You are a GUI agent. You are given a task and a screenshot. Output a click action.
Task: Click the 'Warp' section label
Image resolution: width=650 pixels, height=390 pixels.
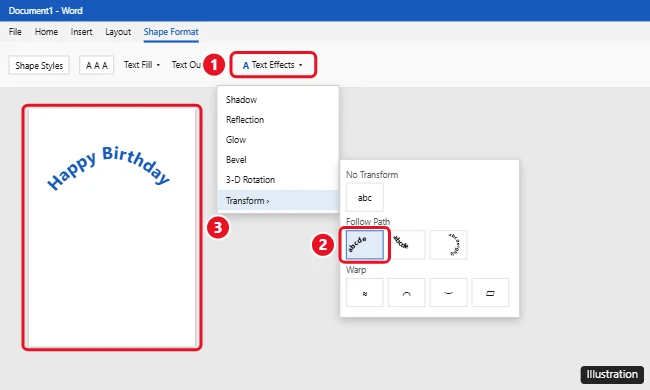[356, 270]
